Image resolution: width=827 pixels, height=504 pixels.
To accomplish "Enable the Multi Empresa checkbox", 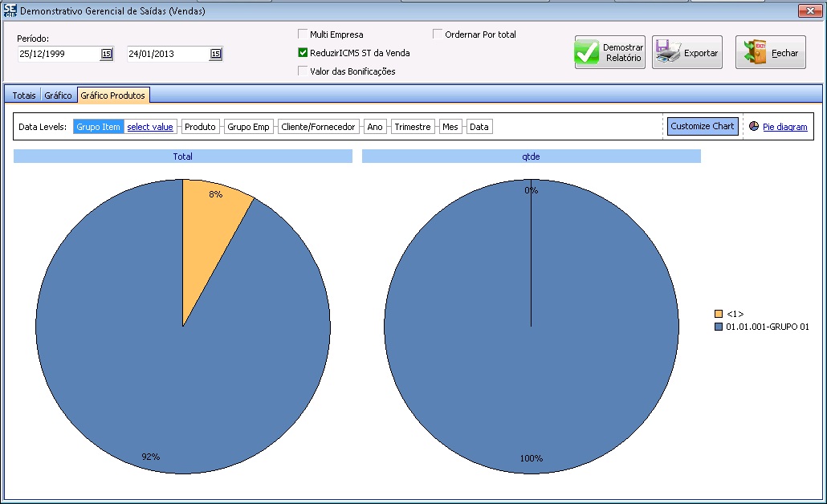I will coord(303,35).
